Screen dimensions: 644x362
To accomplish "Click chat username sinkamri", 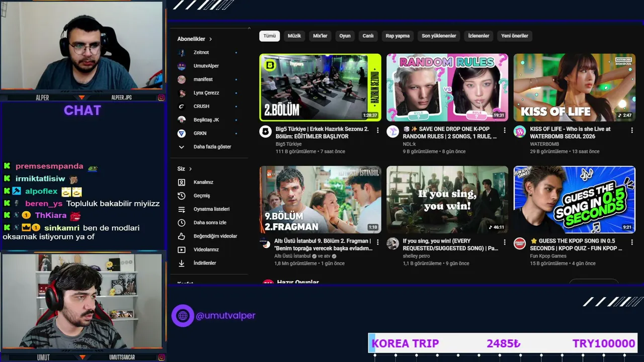I will coord(62,228).
